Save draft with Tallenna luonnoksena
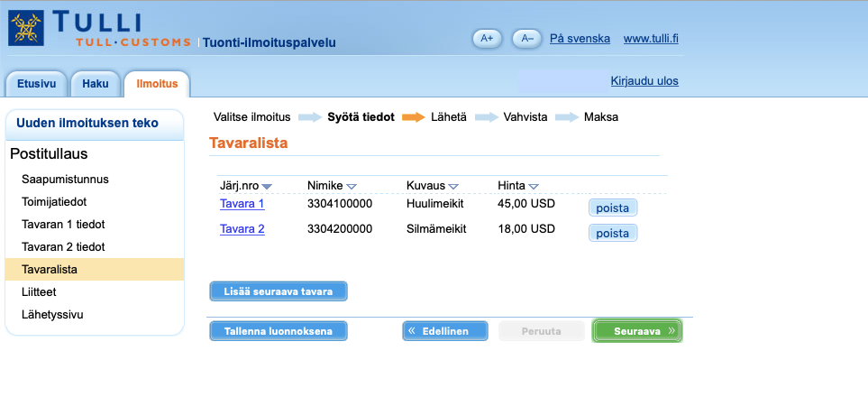 (x=279, y=331)
